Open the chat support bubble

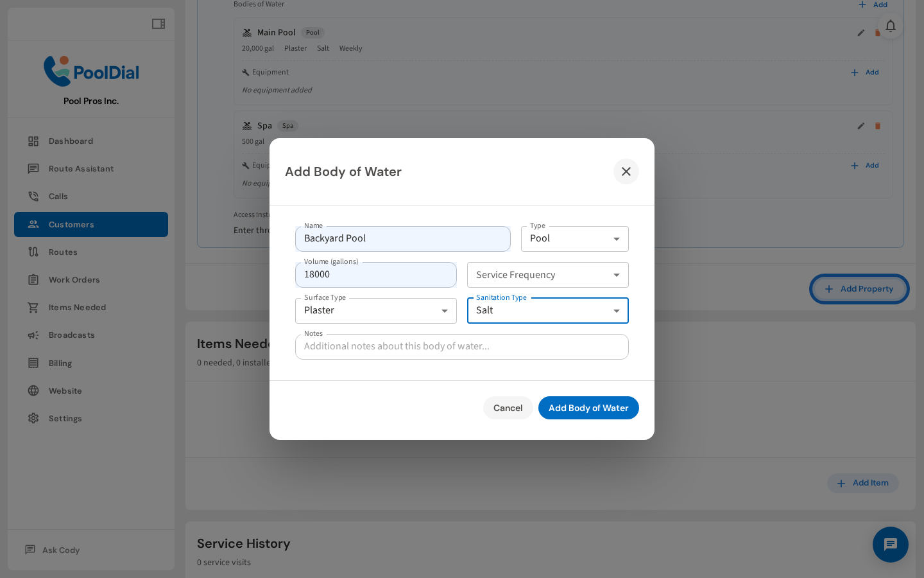[890, 545]
